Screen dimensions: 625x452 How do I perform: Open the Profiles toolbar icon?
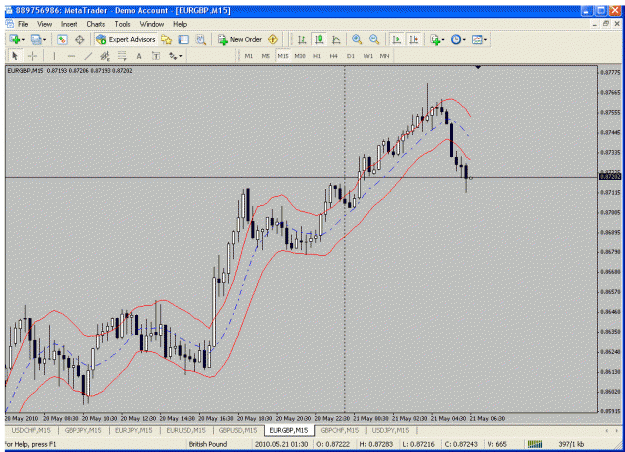[x=36, y=39]
